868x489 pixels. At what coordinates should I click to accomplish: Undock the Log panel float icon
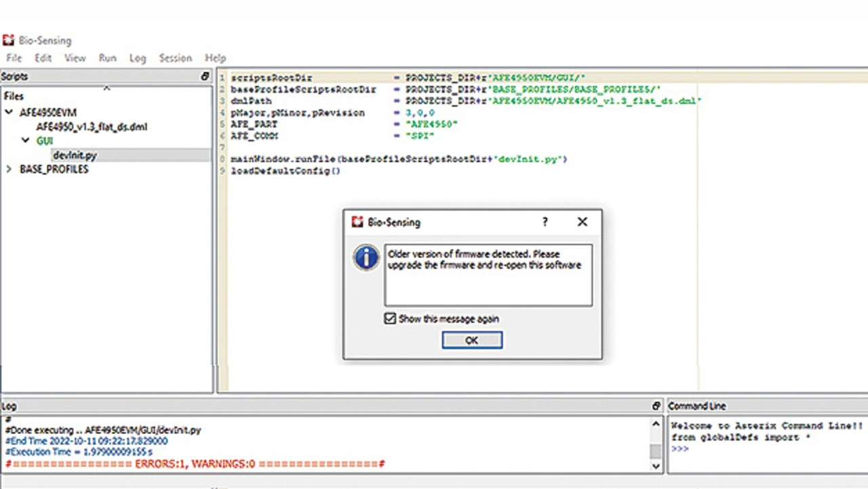click(x=656, y=406)
